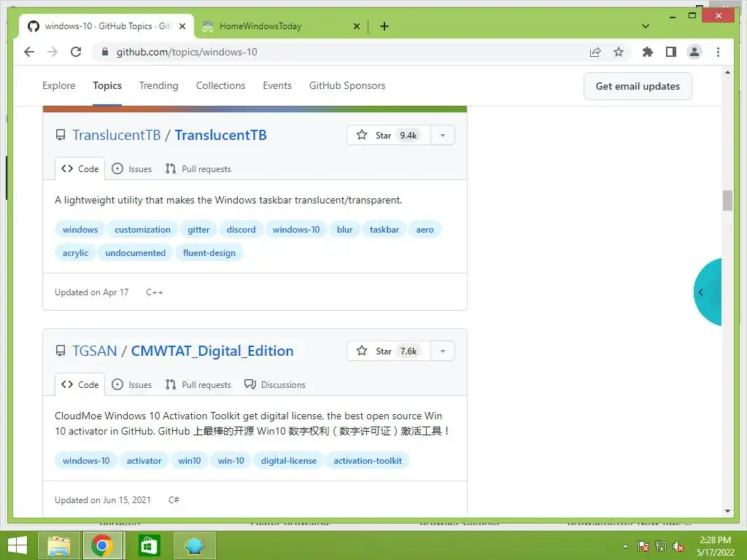
Task: Open Chrome's three-dot menu
Action: 718,52
